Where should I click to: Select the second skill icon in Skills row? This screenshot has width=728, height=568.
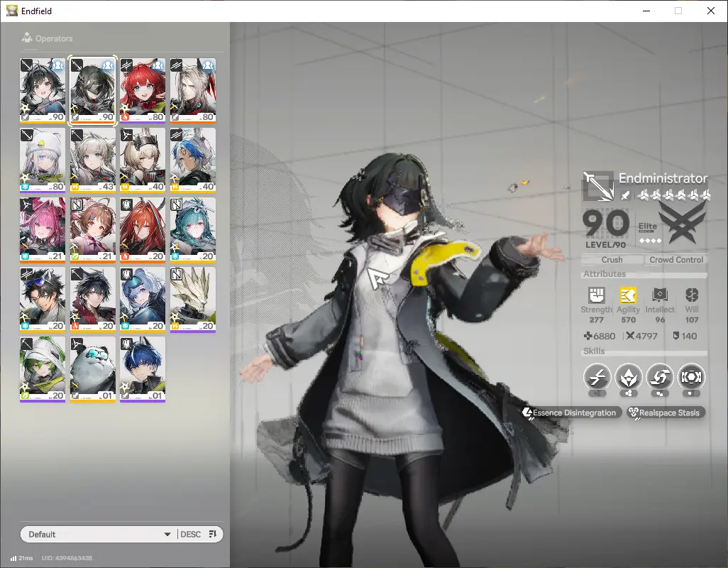[629, 376]
